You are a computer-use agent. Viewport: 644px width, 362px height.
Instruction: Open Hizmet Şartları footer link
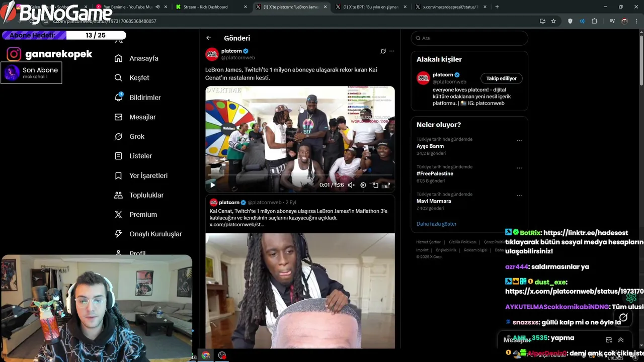click(428, 242)
